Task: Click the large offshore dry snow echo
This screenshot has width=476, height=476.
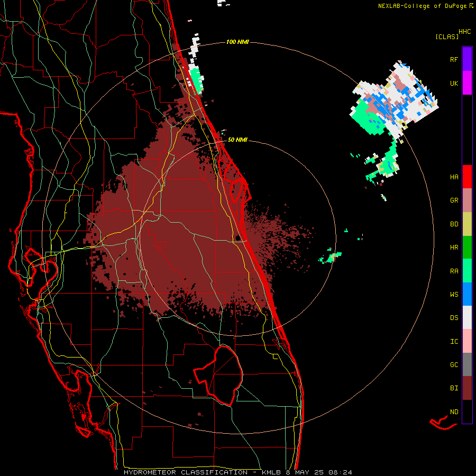Action: 395,100
